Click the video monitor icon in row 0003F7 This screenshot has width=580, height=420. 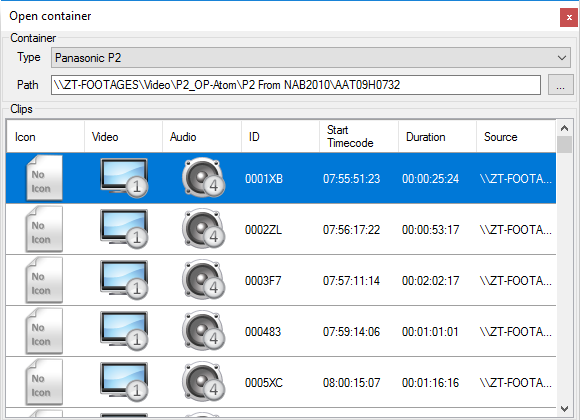tap(124, 280)
